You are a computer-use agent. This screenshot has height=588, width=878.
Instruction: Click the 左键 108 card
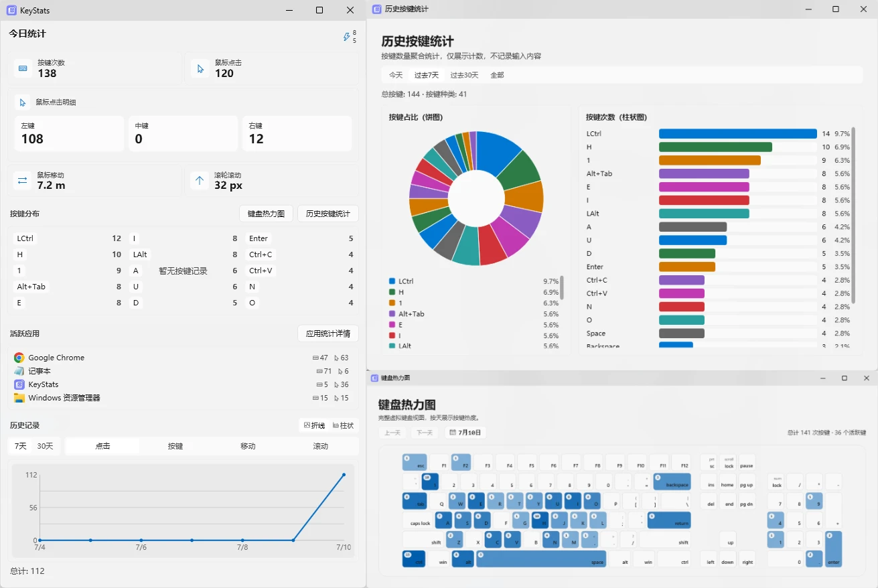pos(69,133)
